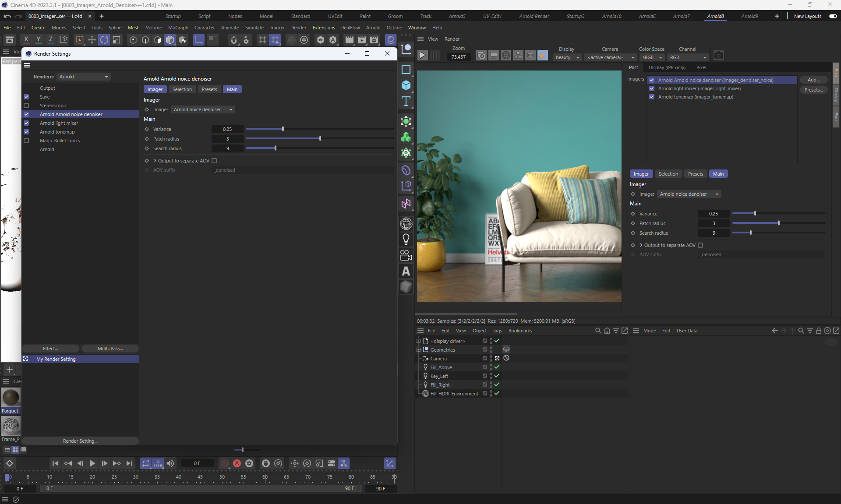The image size is (841, 504).
Task: Enable Output to separate AOV checkbox
Action: pyautogui.click(x=214, y=161)
